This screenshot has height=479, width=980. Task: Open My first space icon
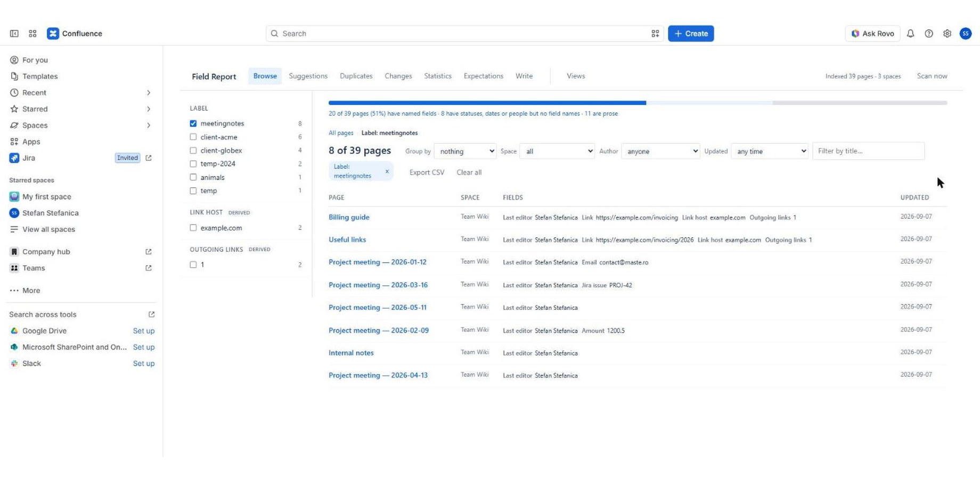pyautogui.click(x=14, y=197)
